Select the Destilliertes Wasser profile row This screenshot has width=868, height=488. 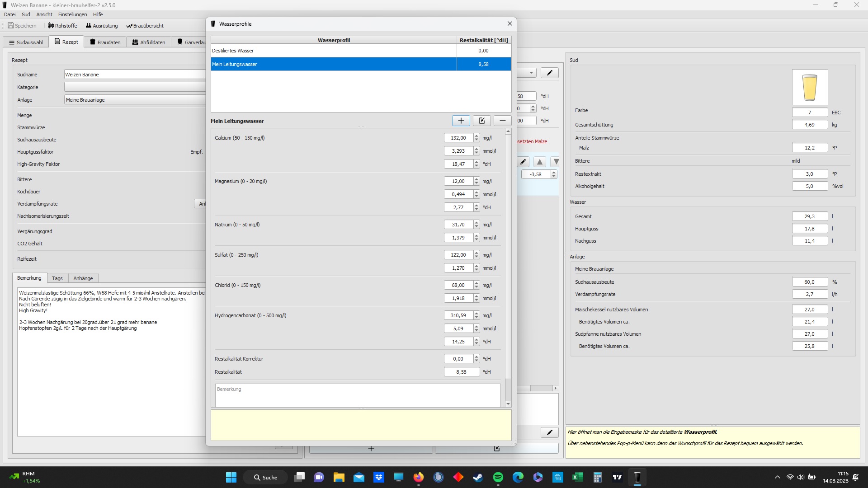point(334,51)
